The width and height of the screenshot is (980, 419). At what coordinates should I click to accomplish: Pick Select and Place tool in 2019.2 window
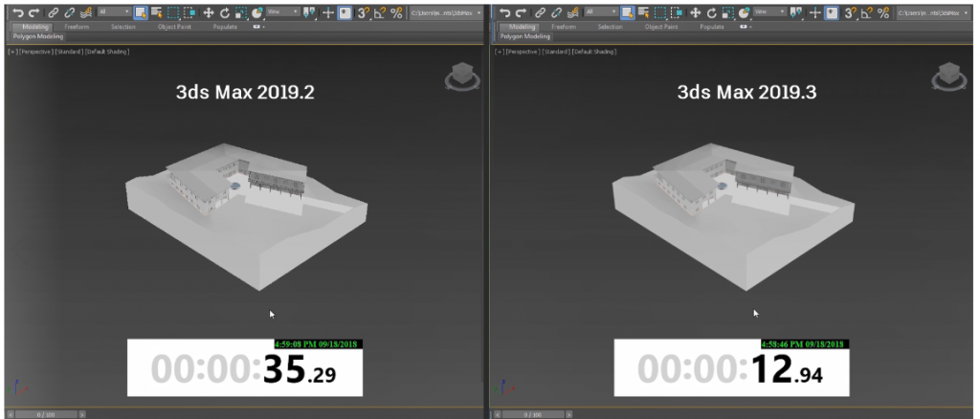click(256, 12)
